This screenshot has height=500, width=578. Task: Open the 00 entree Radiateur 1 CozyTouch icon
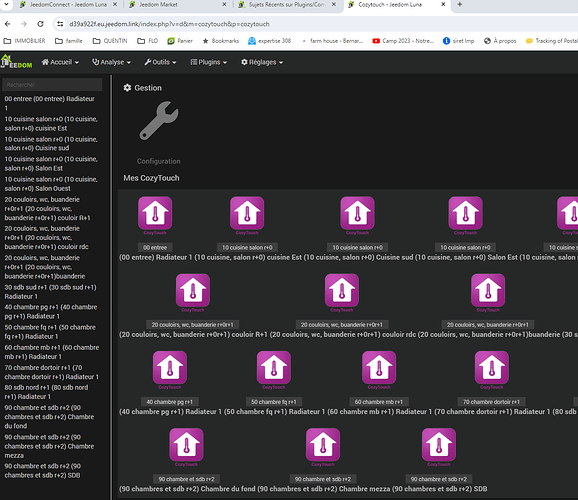(x=155, y=213)
